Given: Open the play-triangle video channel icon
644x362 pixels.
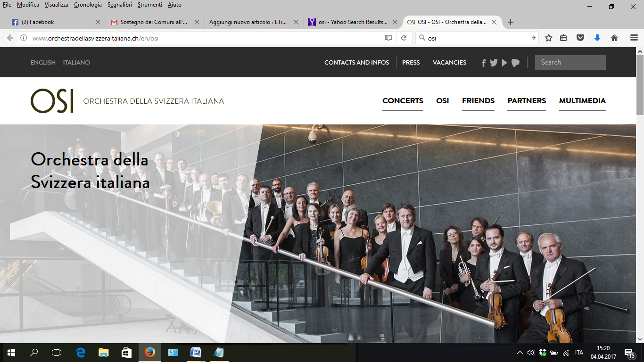Looking at the screenshot, I should (504, 63).
